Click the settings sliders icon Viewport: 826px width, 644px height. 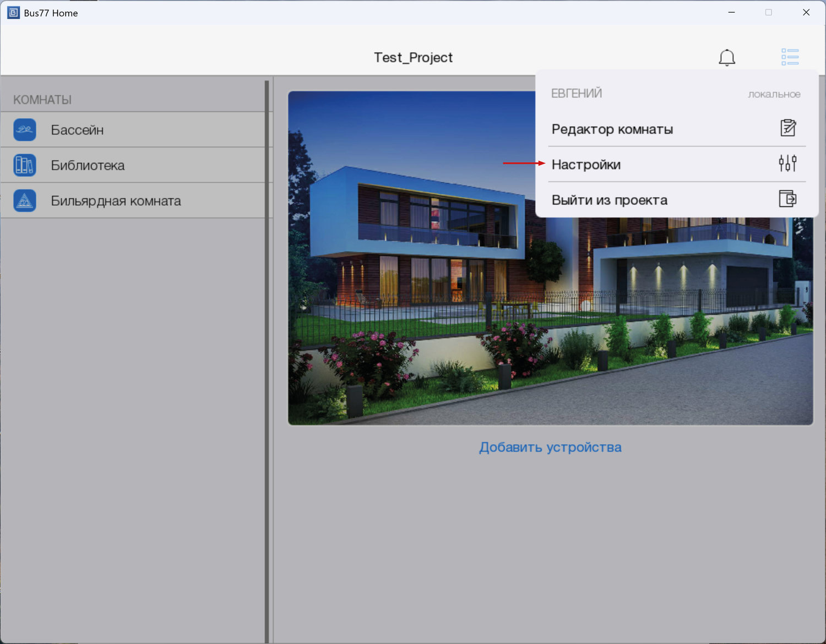click(787, 163)
